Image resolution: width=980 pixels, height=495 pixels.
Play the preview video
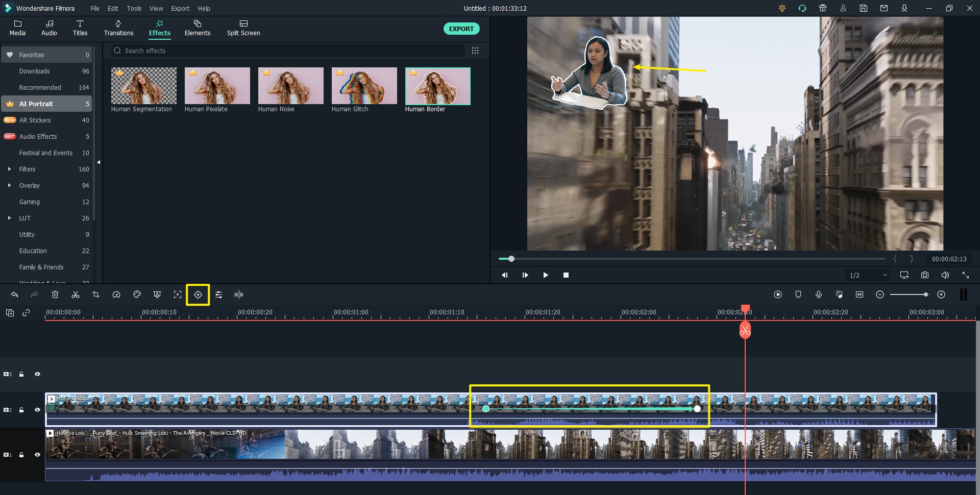pos(546,275)
